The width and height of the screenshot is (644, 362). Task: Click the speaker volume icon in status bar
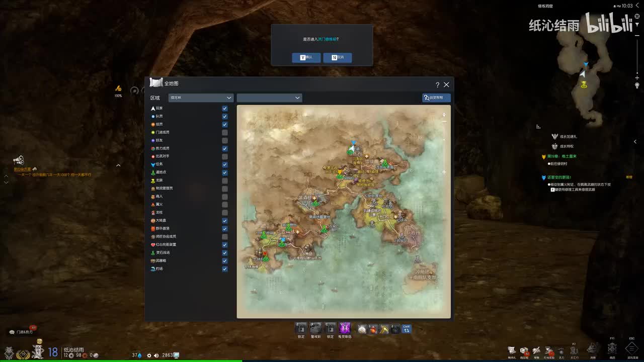pos(156,355)
